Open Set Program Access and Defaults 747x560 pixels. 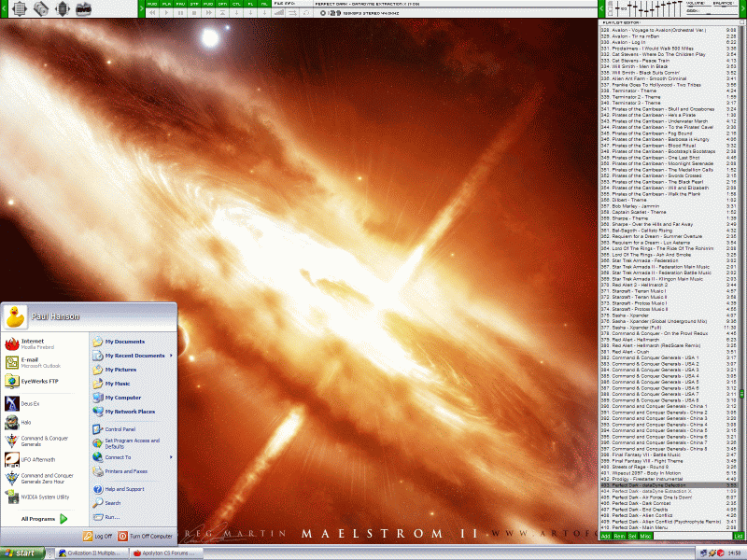coord(133,443)
